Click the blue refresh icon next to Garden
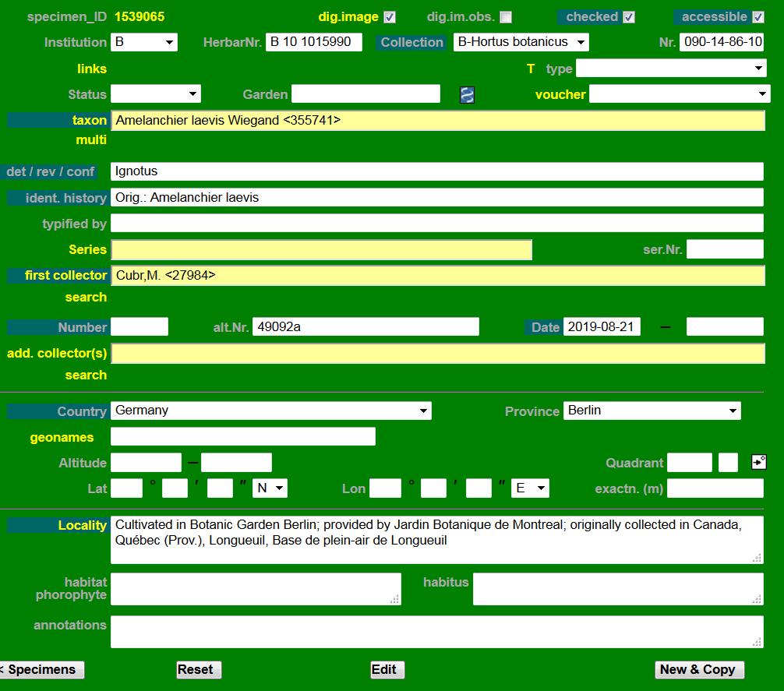This screenshot has width=784, height=691. (x=467, y=95)
